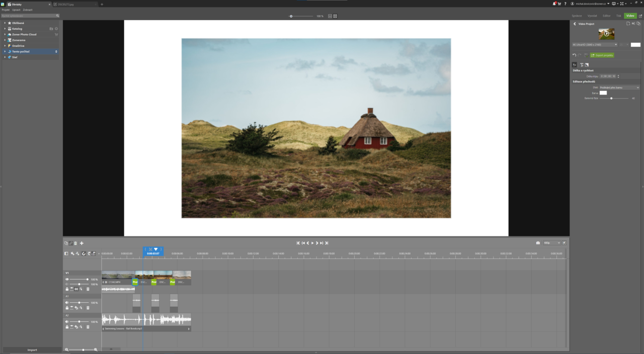Take a snapshot with the camera icon
The width and height of the screenshot is (644, 354).
click(537, 243)
